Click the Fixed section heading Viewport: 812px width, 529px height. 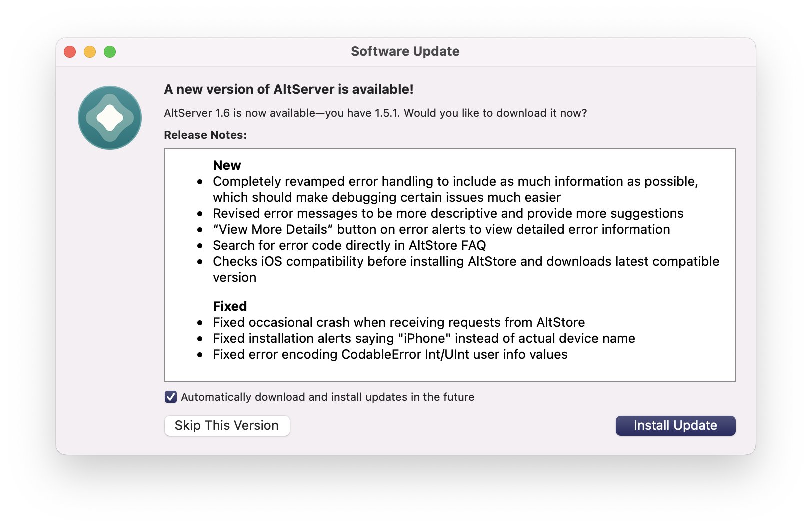(x=230, y=306)
